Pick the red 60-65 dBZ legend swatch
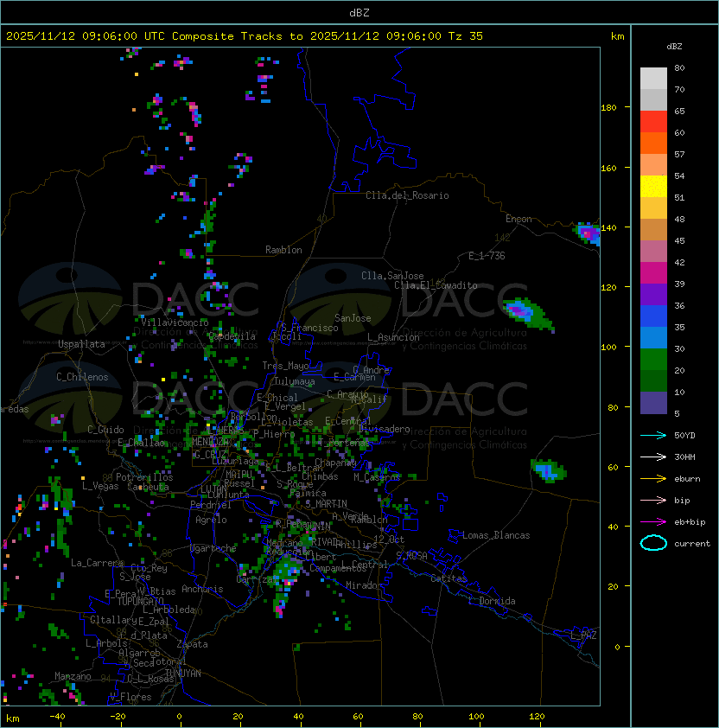The height and width of the screenshot is (728, 719). tap(653, 122)
